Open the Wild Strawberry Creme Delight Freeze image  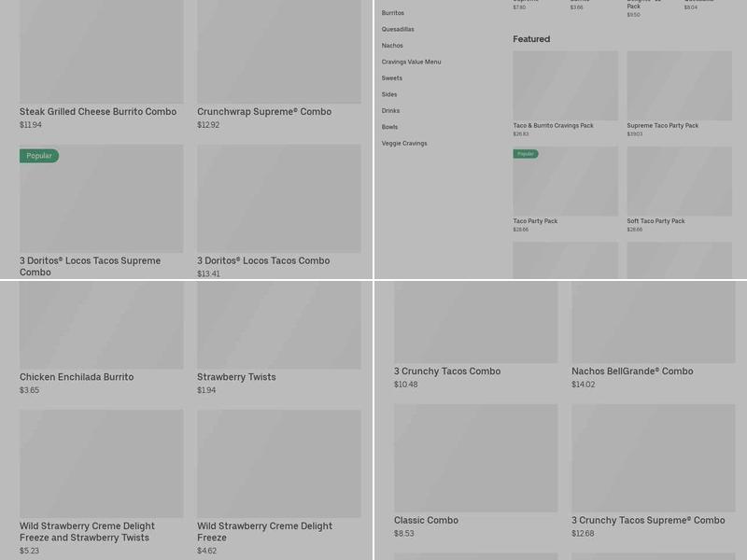coord(278,463)
